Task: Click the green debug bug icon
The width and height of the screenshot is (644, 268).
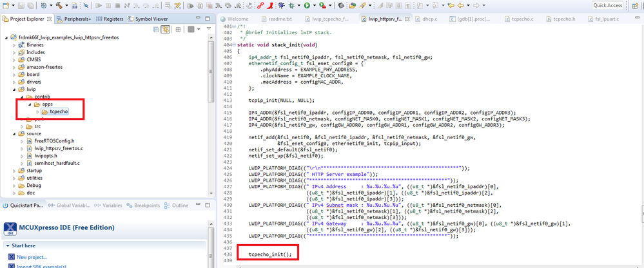Action: [291, 5]
